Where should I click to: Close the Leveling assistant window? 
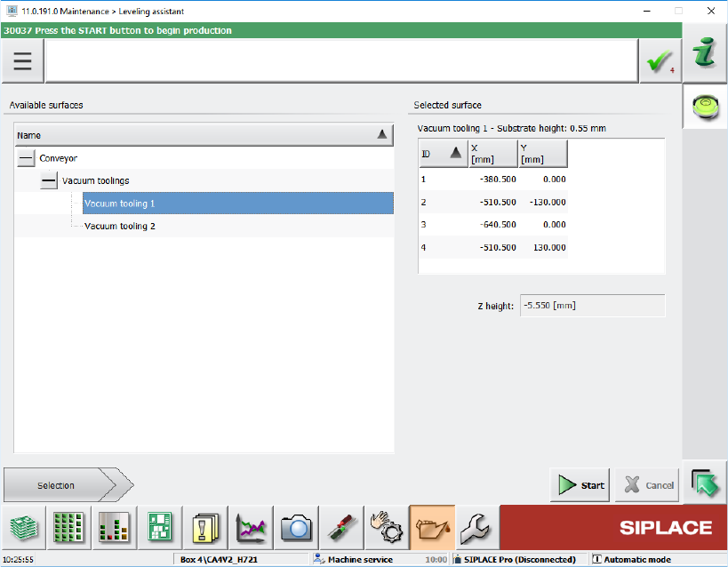(711, 12)
